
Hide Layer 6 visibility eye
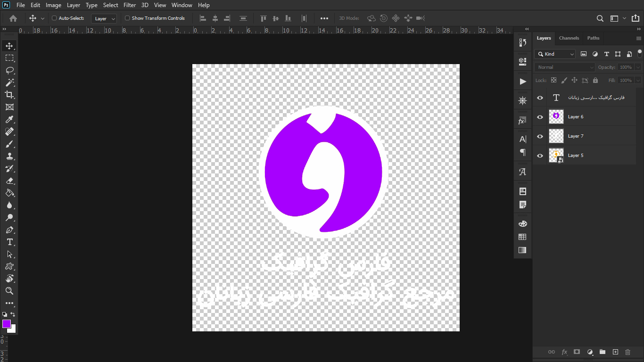point(540,117)
